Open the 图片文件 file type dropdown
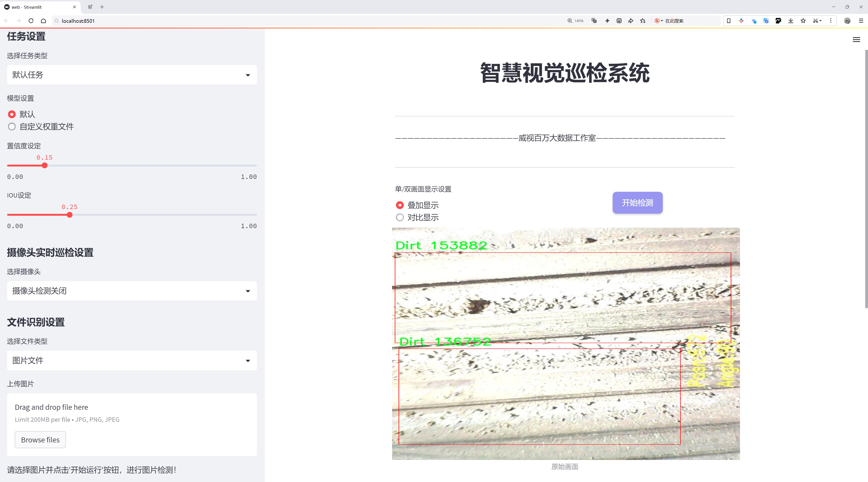 tap(132, 361)
